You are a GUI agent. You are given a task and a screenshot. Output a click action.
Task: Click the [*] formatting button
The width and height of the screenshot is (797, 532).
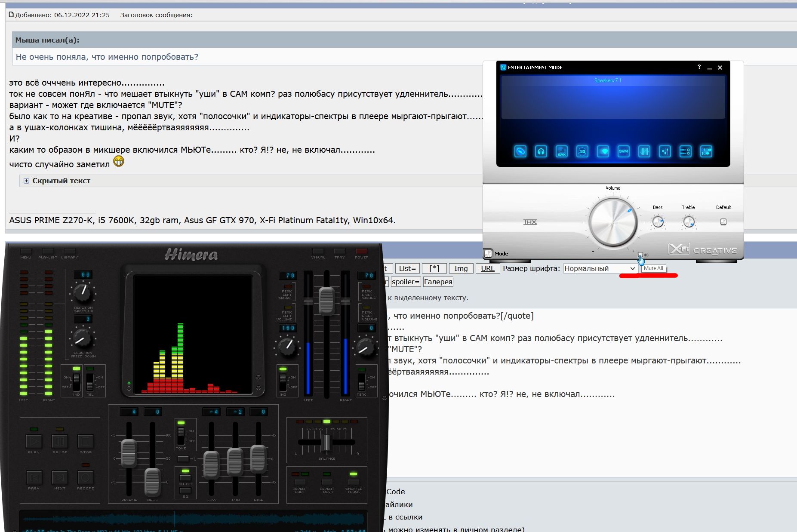[x=434, y=268]
